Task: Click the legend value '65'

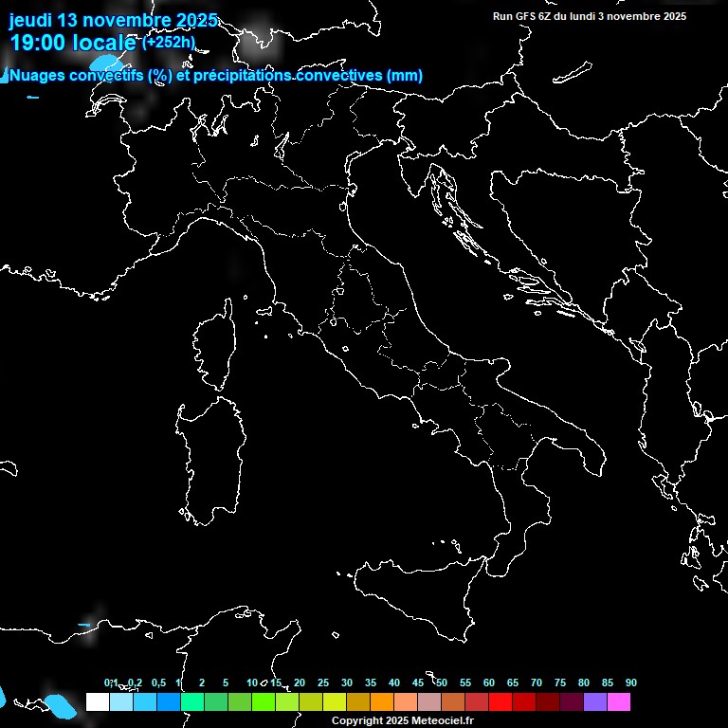Action: tap(513, 682)
